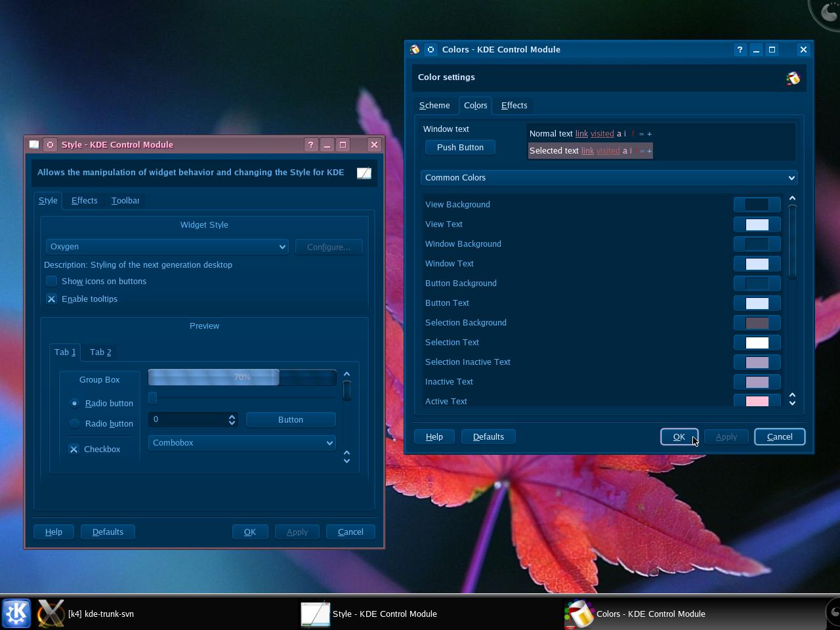Click the color list vertical scrollbar handle

[x=792, y=242]
